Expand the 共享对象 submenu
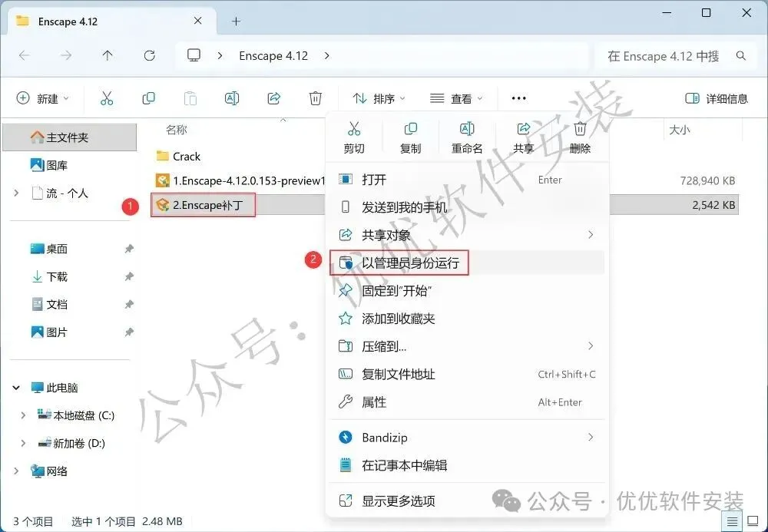 (x=591, y=235)
